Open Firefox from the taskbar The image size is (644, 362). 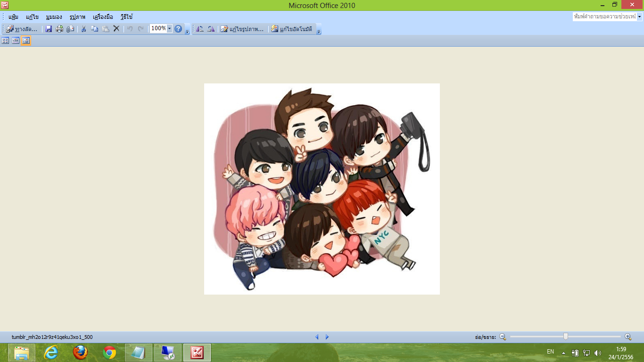coord(80,353)
